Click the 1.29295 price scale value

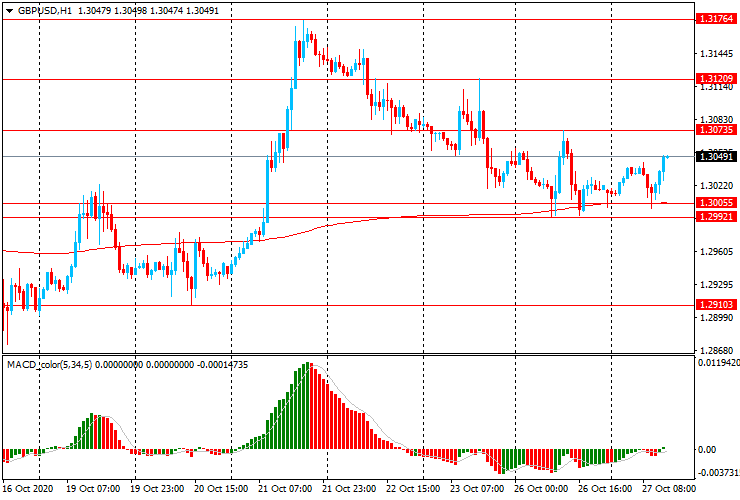click(x=716, y=285)
